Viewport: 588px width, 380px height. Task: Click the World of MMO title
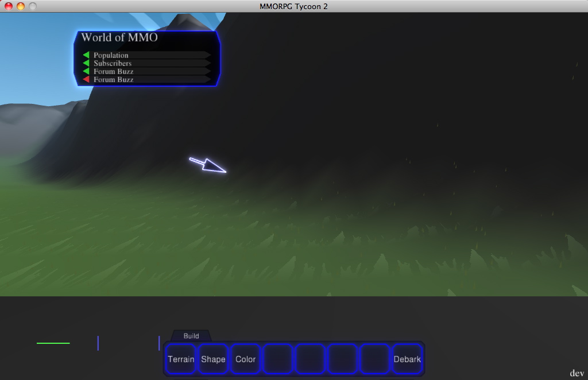[x=119, y=37]
